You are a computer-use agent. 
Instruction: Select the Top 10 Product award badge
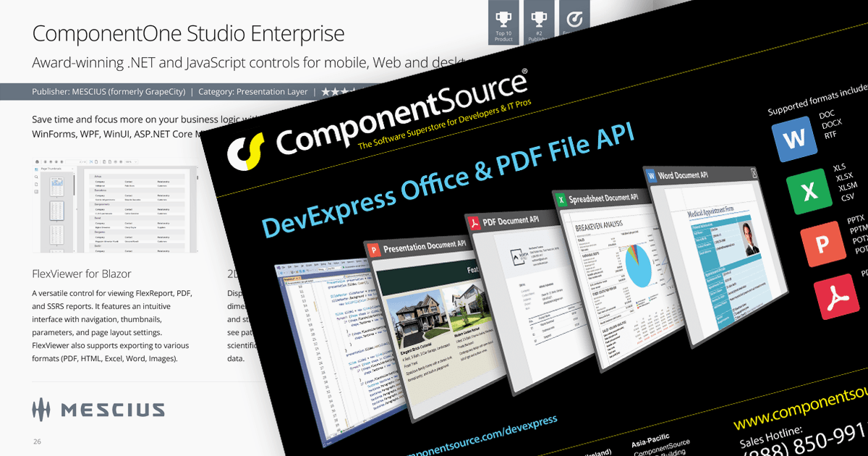(x=503, y=23)
